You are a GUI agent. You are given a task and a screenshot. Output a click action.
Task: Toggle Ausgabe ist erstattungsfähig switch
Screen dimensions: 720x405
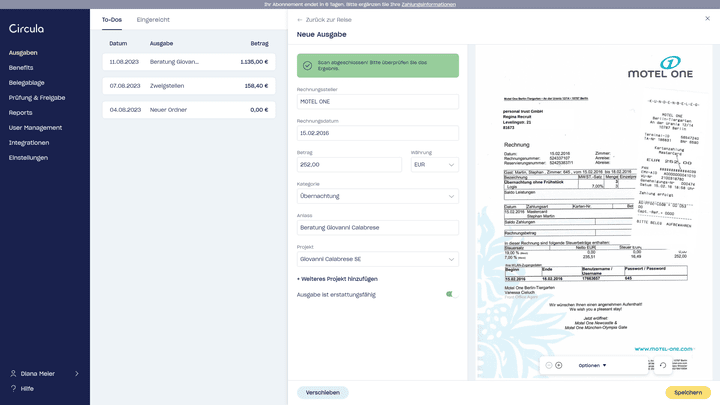450,294
